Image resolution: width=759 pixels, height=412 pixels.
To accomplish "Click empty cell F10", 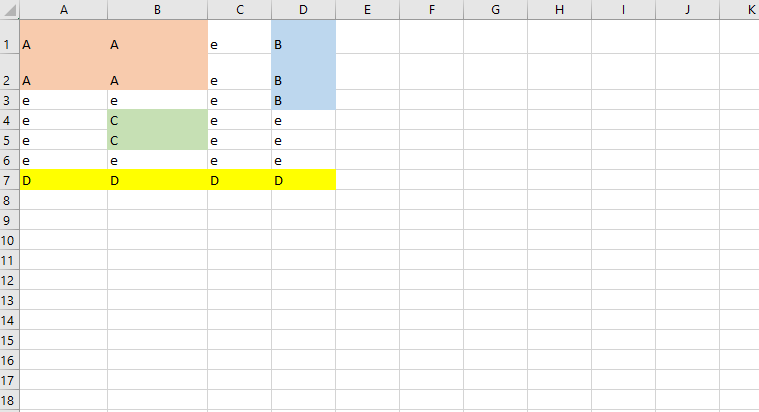I will pos(431,240).
